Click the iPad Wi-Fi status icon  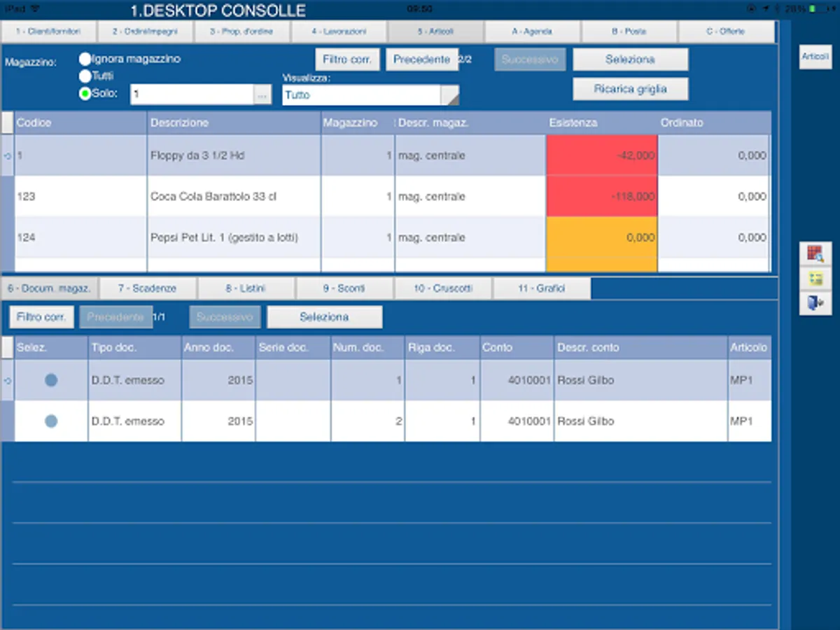coord(36,9)
